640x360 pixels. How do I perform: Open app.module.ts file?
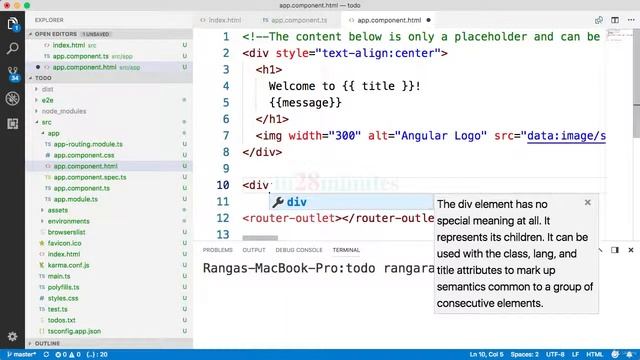(76, 199)
